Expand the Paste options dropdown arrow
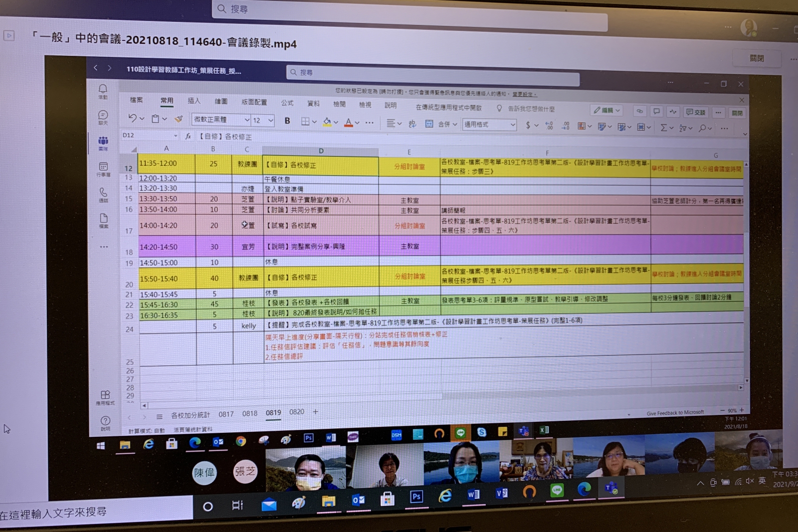The image size is (798, 532). [x=165, y=119]
